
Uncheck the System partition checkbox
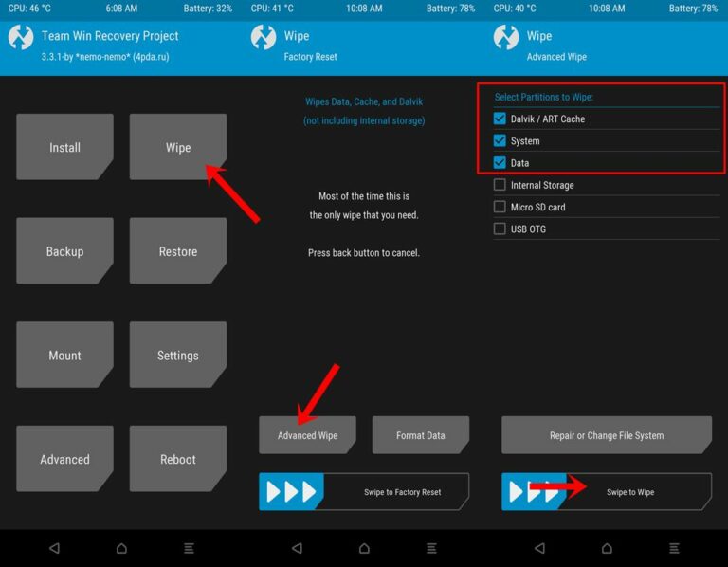(500, 140)
